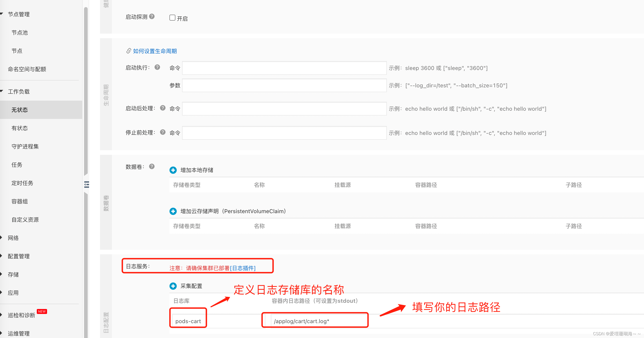Focus the 停止前处理 命令 input field
The image size is (644, 338).
pos(285,133)
